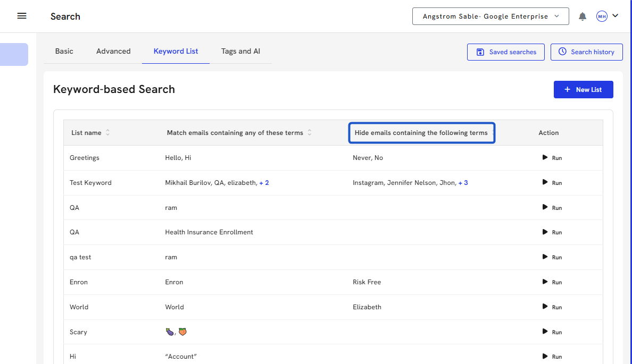Open Saved searches
632x364 pixels.
point(505,52)
